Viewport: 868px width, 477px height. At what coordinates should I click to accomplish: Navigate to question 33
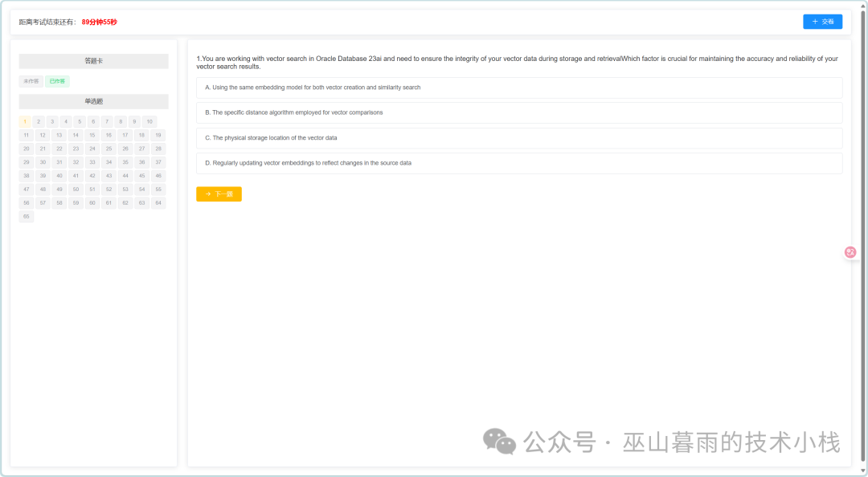(92, 162)
